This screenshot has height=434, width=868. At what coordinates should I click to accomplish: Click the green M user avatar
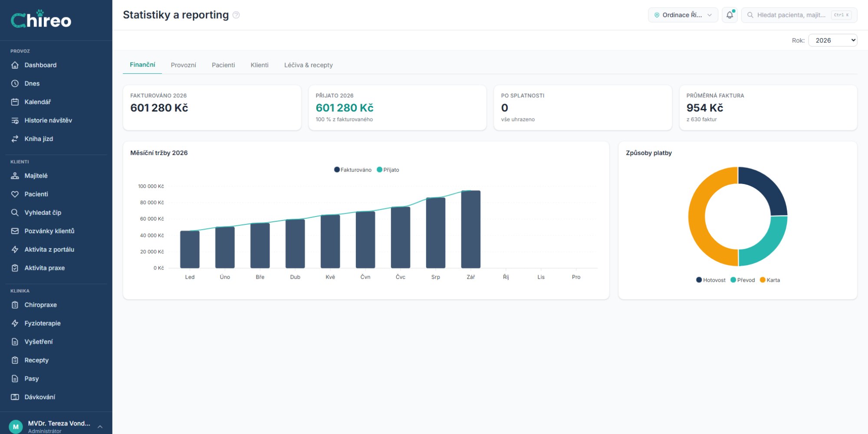16,427
